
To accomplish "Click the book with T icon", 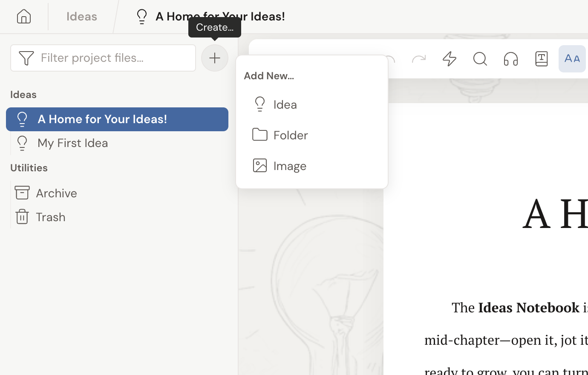I will (x=542, y=59).
